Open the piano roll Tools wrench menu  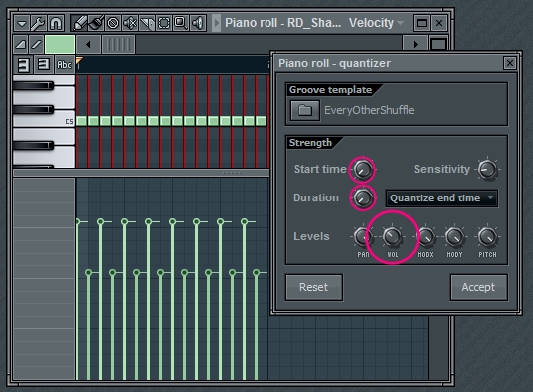coord(38,23)
